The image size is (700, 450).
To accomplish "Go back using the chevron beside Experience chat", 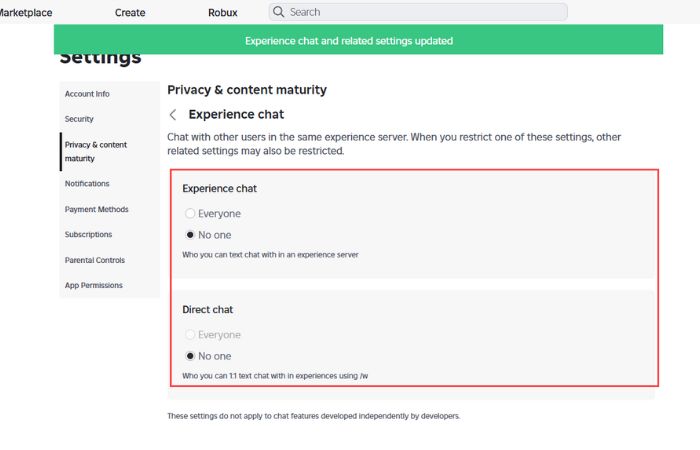I will tap(173, 115).
